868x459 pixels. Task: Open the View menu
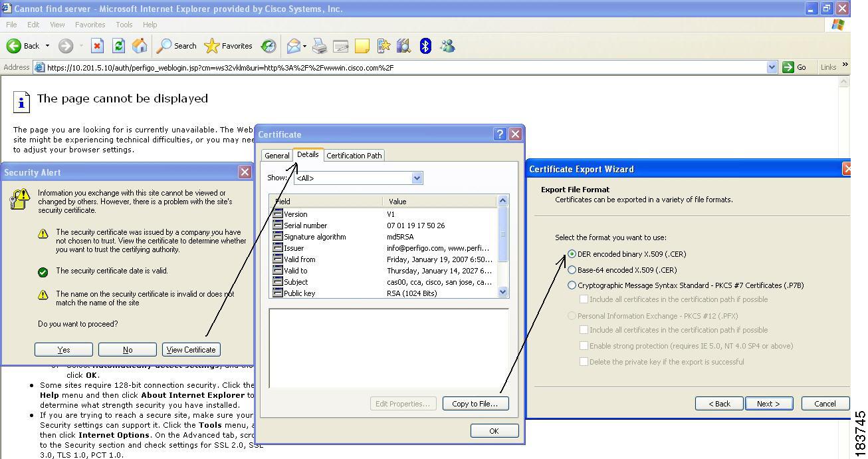(x=57, y=25)
